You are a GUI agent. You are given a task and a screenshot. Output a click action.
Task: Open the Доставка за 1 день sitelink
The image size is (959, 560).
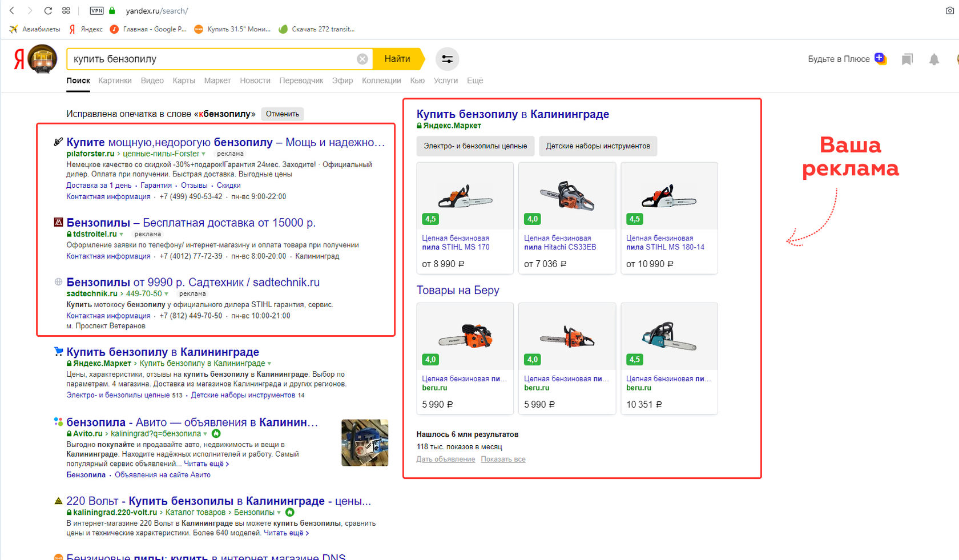pyautogui.click(x=99, y=186)
